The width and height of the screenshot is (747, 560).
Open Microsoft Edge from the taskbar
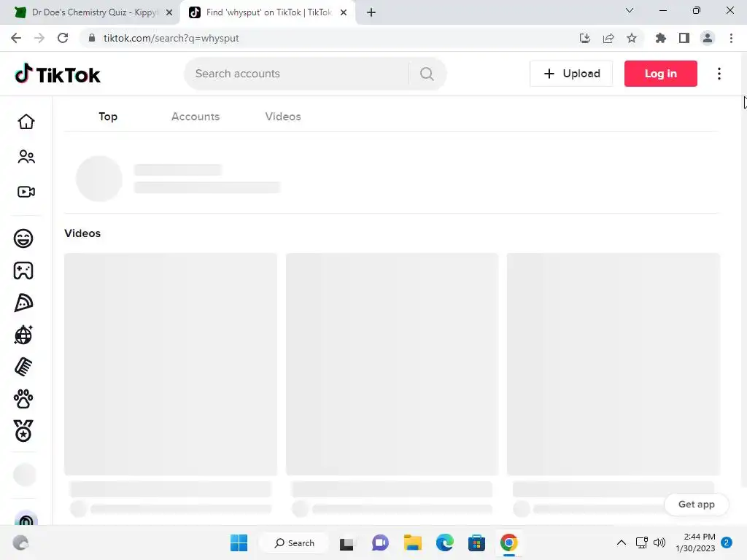point(444,542)
